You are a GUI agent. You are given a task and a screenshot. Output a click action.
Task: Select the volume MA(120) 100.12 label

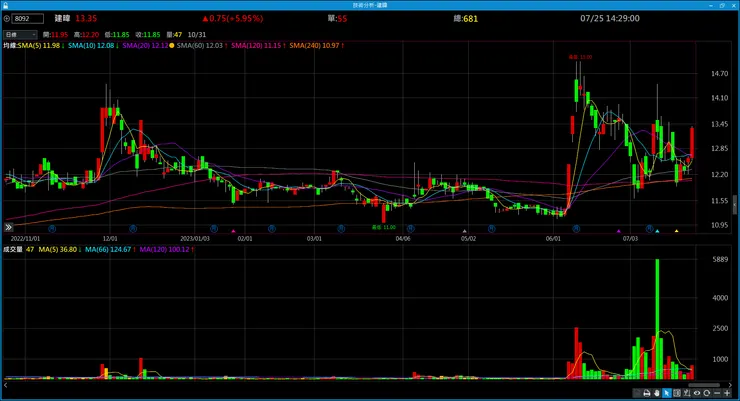(x=166, y=249)
